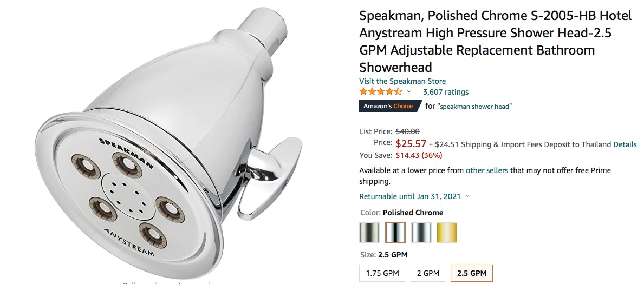View offers from other sellers
644x284 pixels.
(x=487, y=170)
